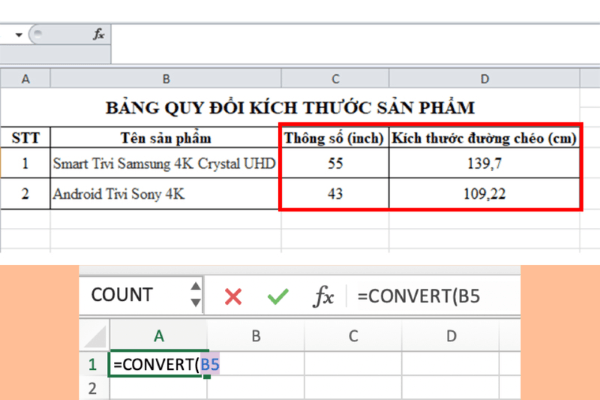Click empty cell C1 in the lower sheet

point(353,364)
